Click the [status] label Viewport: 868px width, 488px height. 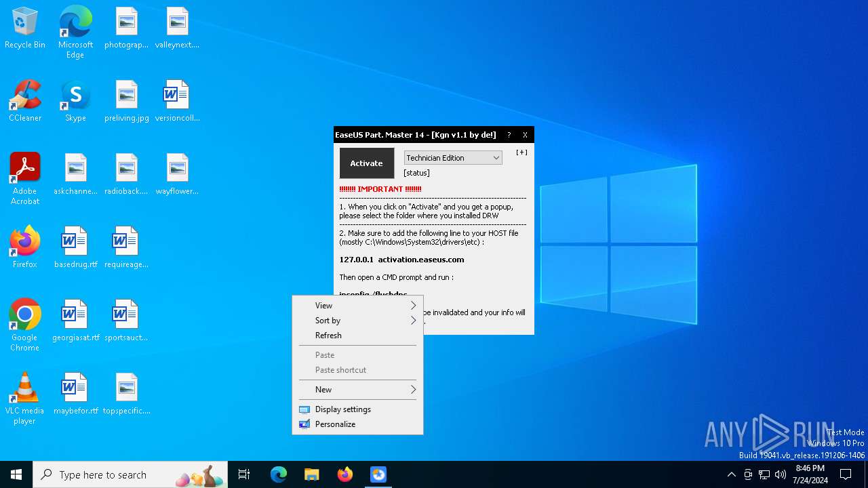[416, 173]
